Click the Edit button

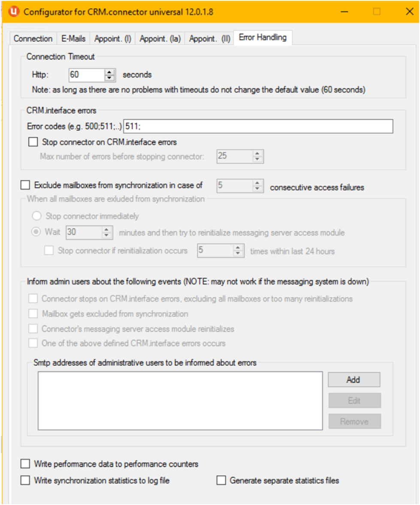tap(354, 401)
